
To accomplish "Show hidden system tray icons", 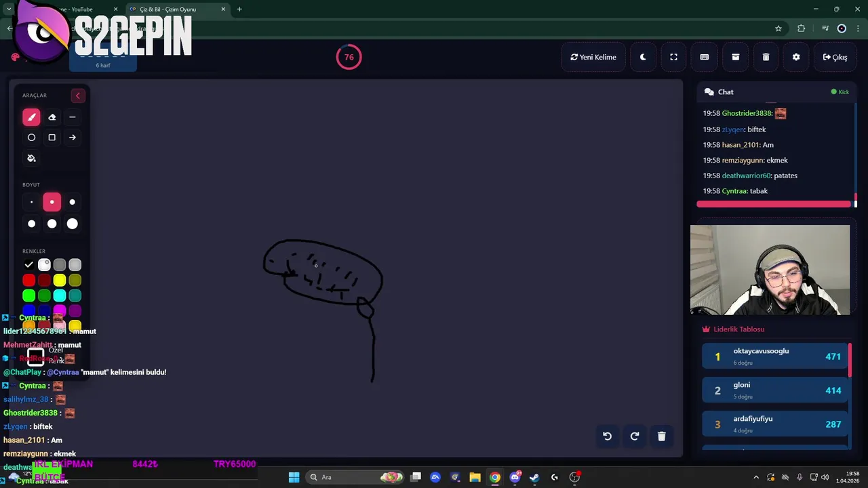I will tap(756, 477).
